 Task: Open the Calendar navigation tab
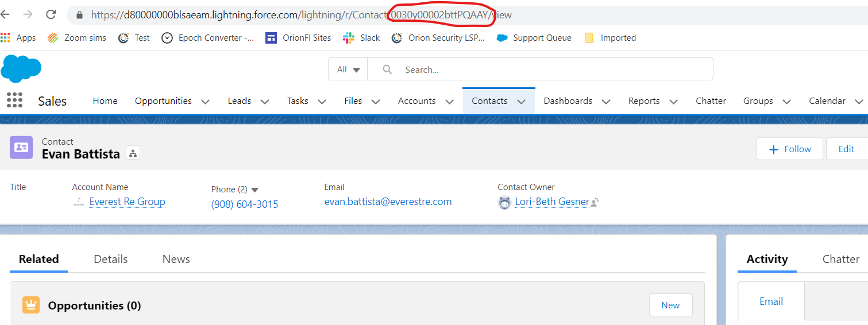pyautogui.click(x=827, y=101)
